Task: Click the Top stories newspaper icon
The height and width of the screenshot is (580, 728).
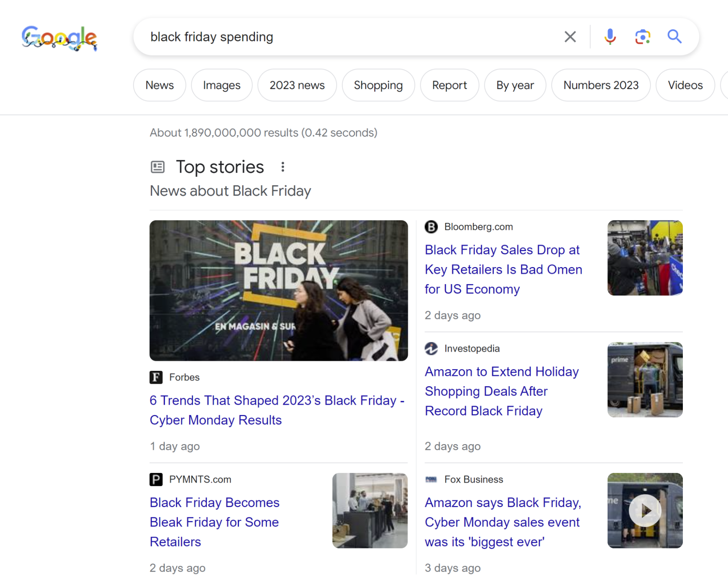Action: point(157,167)
